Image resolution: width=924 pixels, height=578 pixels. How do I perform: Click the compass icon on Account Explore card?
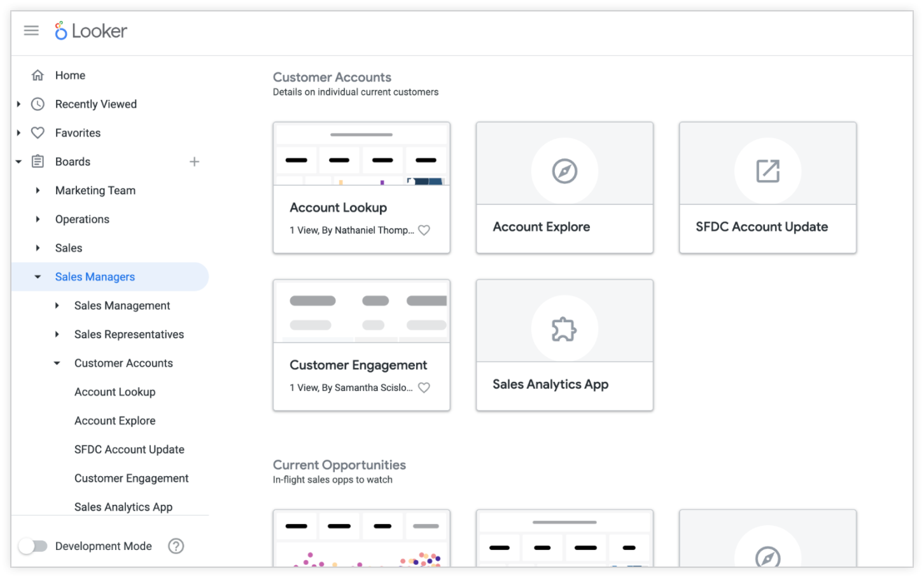(x=564, y=171)
